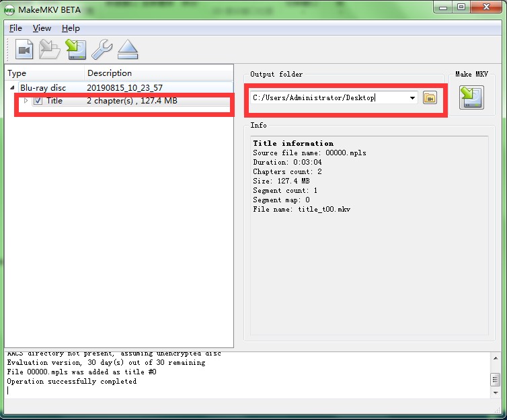This screenshot has width=507, height=420.
Task: Click the Save selected titles toolbar icon
Action: (x=76, y=50)
